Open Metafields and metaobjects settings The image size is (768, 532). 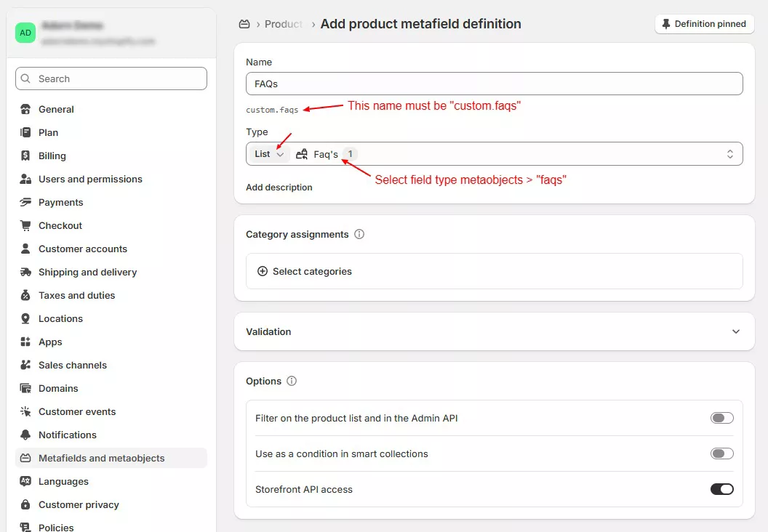coord(102,458)
